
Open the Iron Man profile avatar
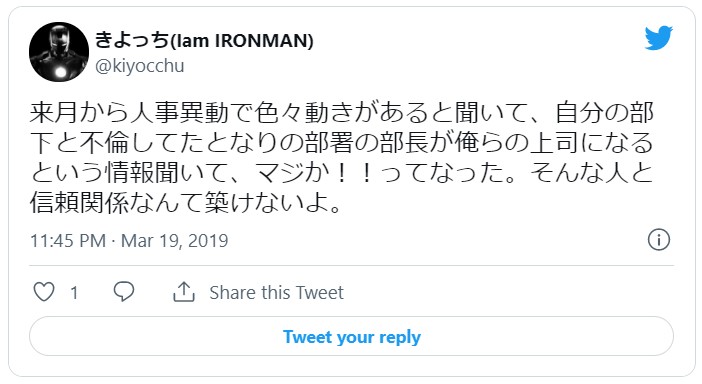pyautogui.click(x=59, y=52)
